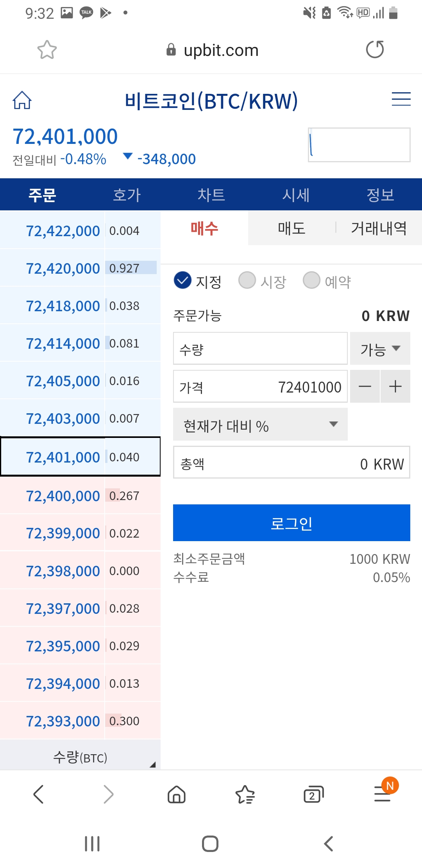Select the 72,400,000 order book price
Screen dimensions: 422x868
pos(63,496)
